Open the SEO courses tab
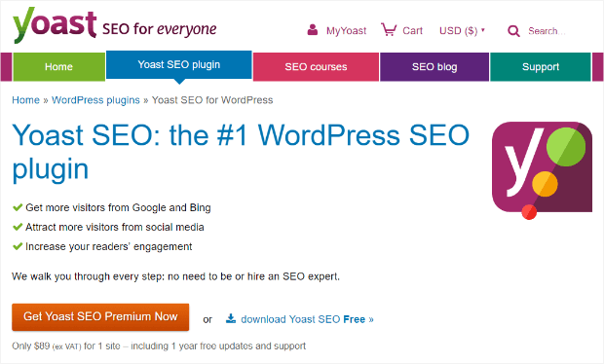Screen dimensions: 604x364 pos(316,67)
